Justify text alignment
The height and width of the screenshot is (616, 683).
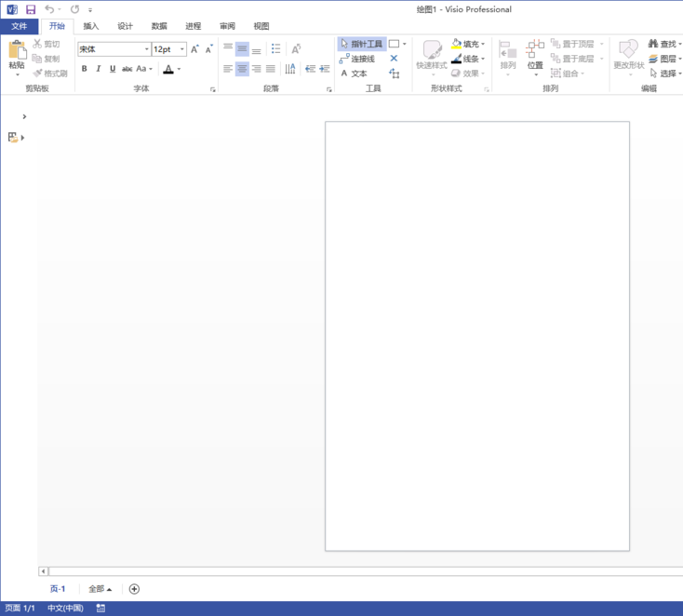tap(271, 69)
